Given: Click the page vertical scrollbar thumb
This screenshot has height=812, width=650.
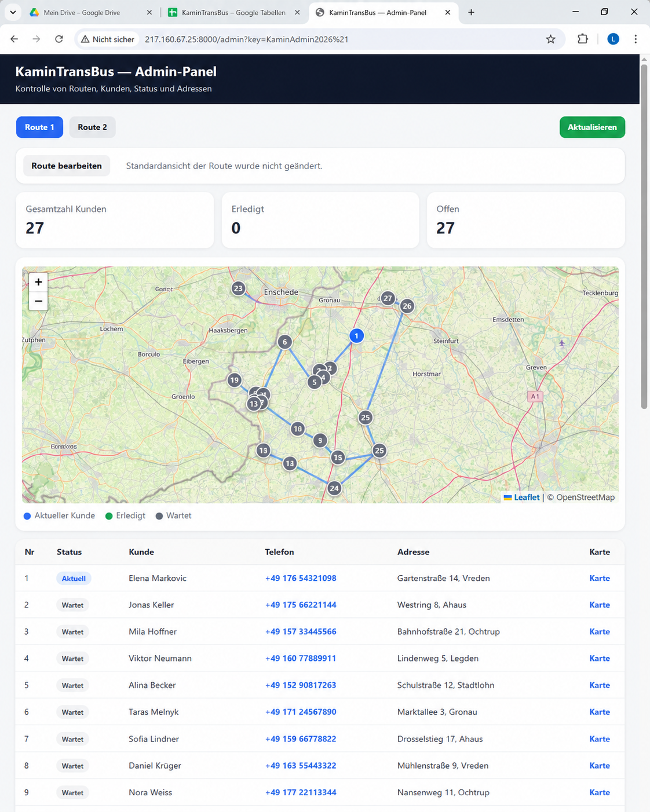Looking at the screenshot, I should 644,236.
